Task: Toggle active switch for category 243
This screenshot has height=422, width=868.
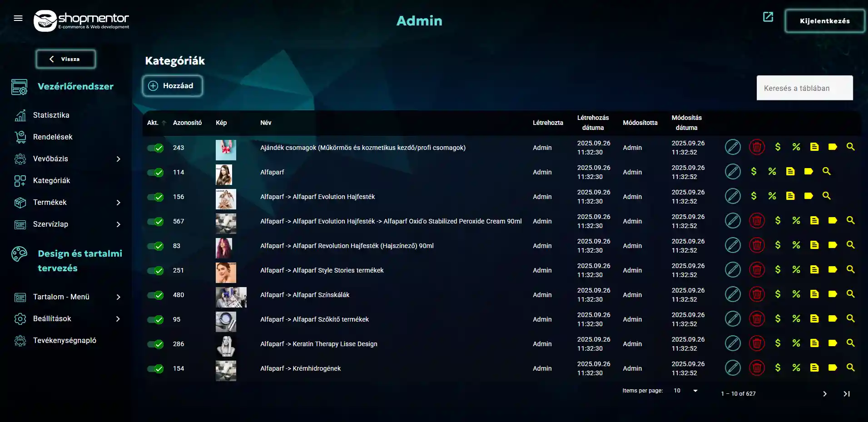Action: point(155,148)
